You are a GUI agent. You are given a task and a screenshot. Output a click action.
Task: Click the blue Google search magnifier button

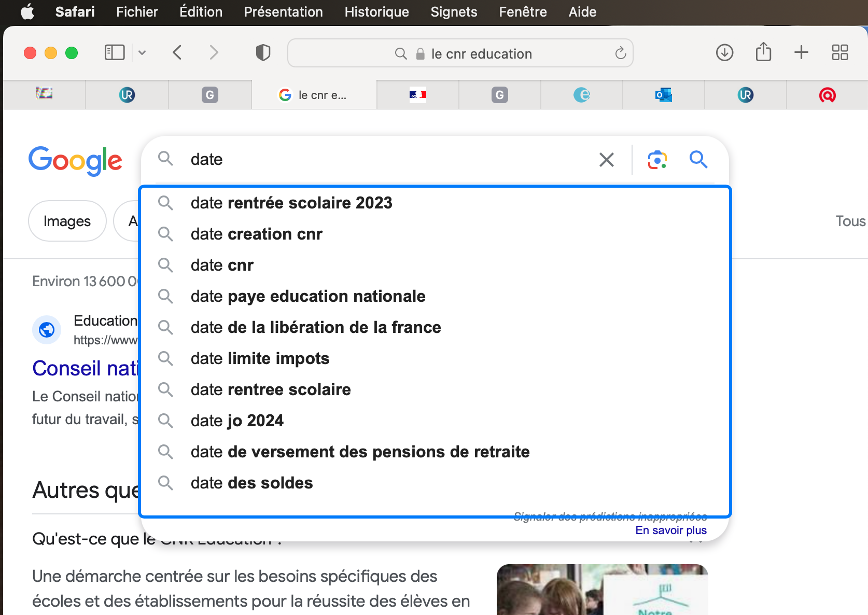pyautogui.click(x=698, y=160)
